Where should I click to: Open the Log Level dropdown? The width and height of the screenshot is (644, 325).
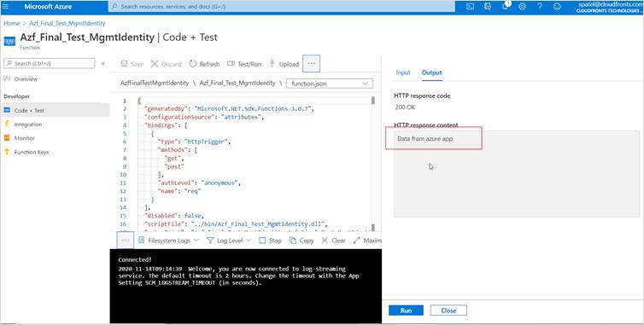[229, 241]
